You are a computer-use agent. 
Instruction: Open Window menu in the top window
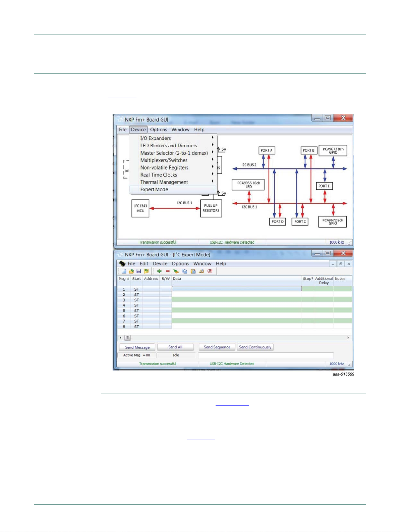180,130
